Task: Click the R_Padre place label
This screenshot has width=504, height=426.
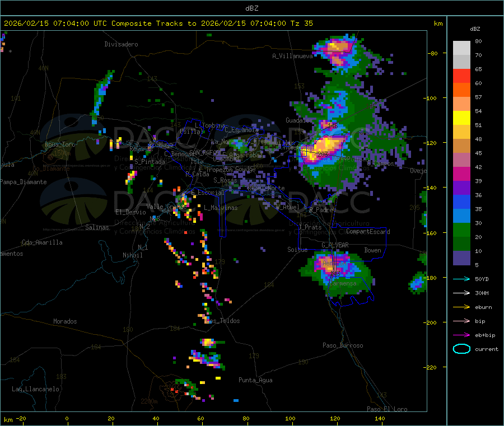Action: coord(321,210)
